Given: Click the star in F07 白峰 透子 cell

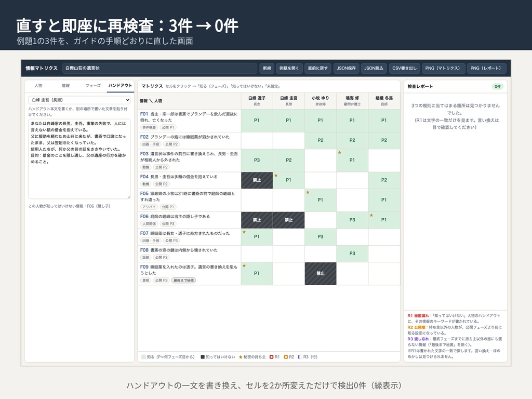Looking at the screenshot, I should (x=244, y=232).
